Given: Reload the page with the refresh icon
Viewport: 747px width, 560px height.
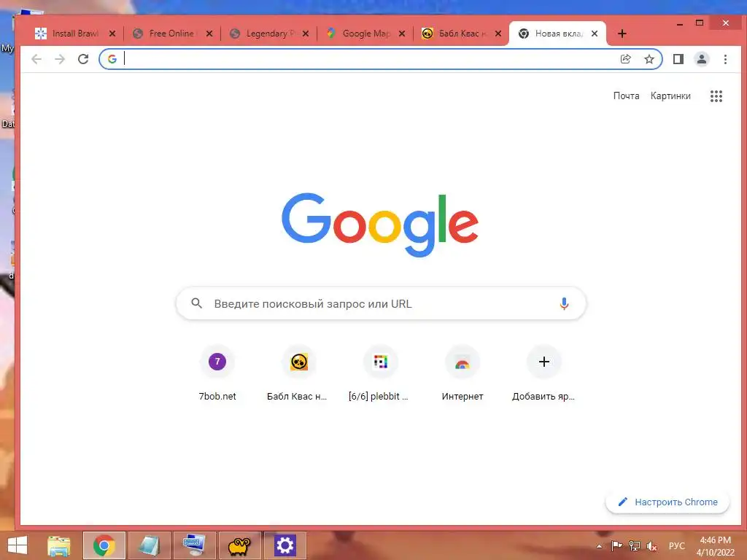Looking at the screenshot, I should click(x=83, y=59).
